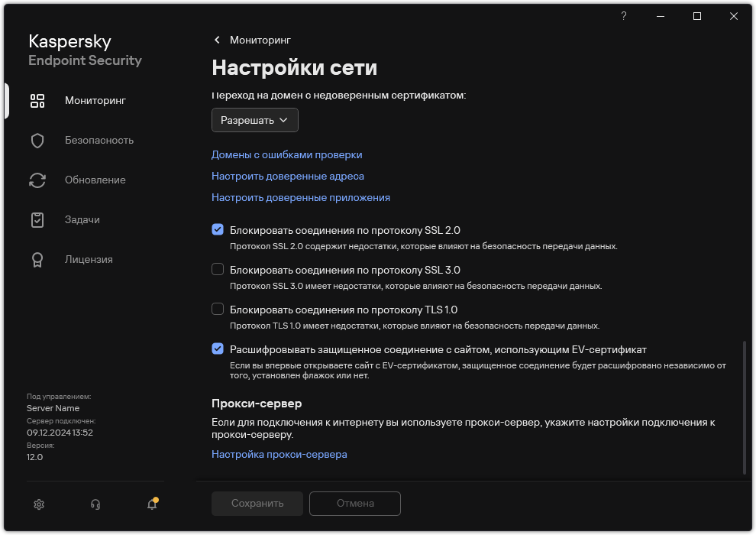Click the Настройки сети page title
The height and width of the screenshot is (535, 756).
click(294, 68)
